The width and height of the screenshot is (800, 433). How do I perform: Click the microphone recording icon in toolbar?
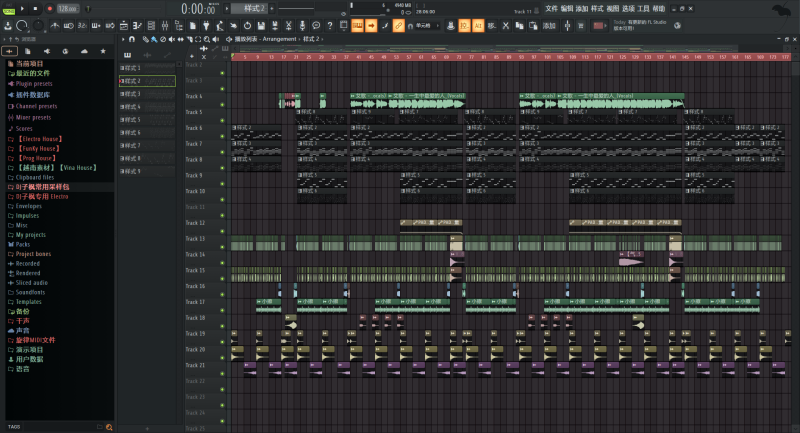303,26
